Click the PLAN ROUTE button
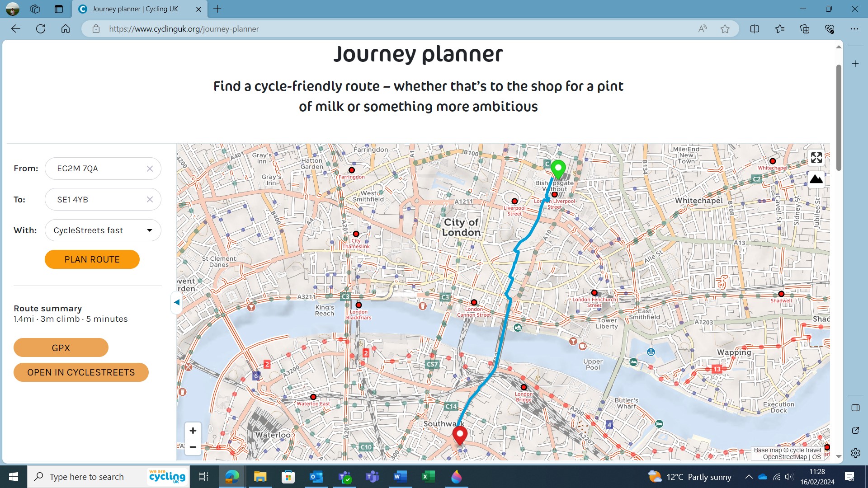Viewport: 868px width, 488px height. pos(92,259)
